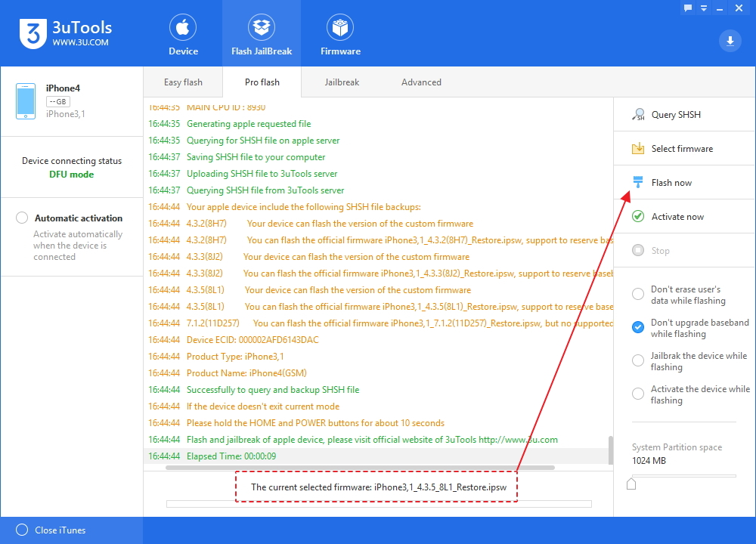Click the Activate now button label
The image size is (756, 544).
(x=678, y=217)
